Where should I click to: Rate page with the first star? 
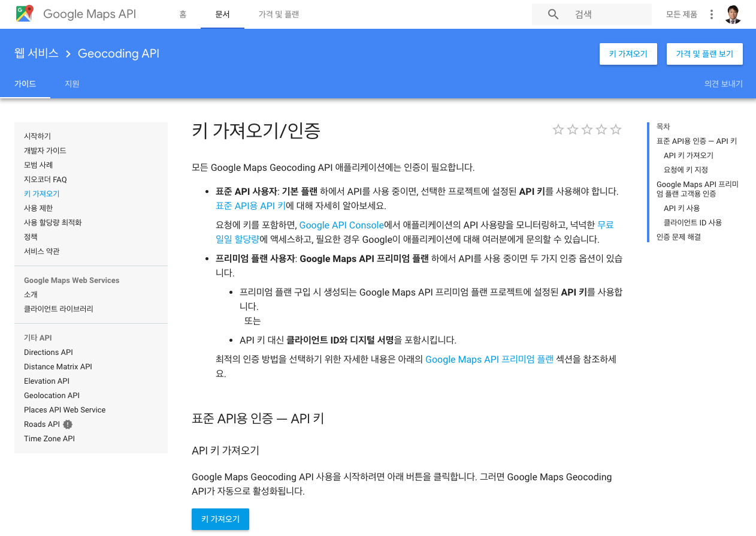(558, 130)
